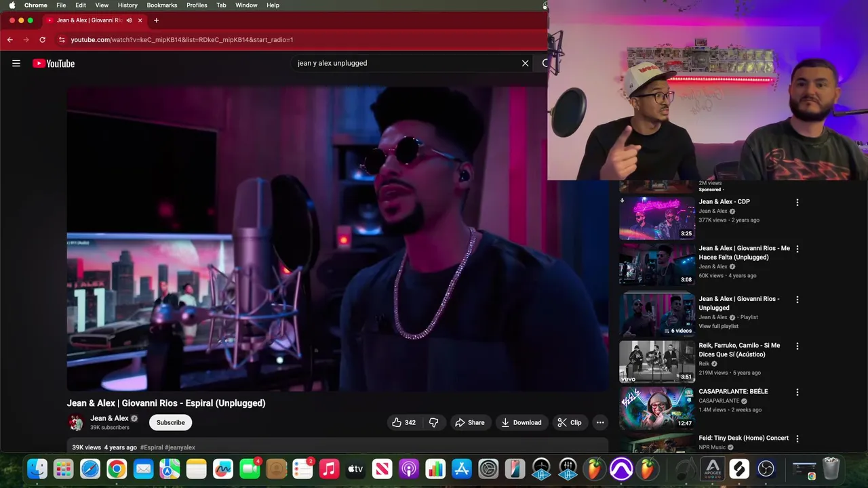868x488 pixels.
Task: Click the #jeanyalex hashtag
Action: point(180,447)
